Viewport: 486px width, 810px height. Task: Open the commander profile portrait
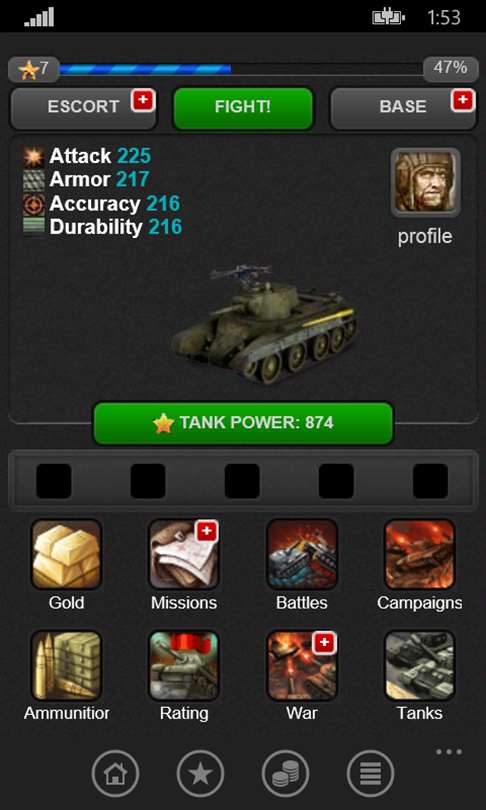[x=425, y=182]
